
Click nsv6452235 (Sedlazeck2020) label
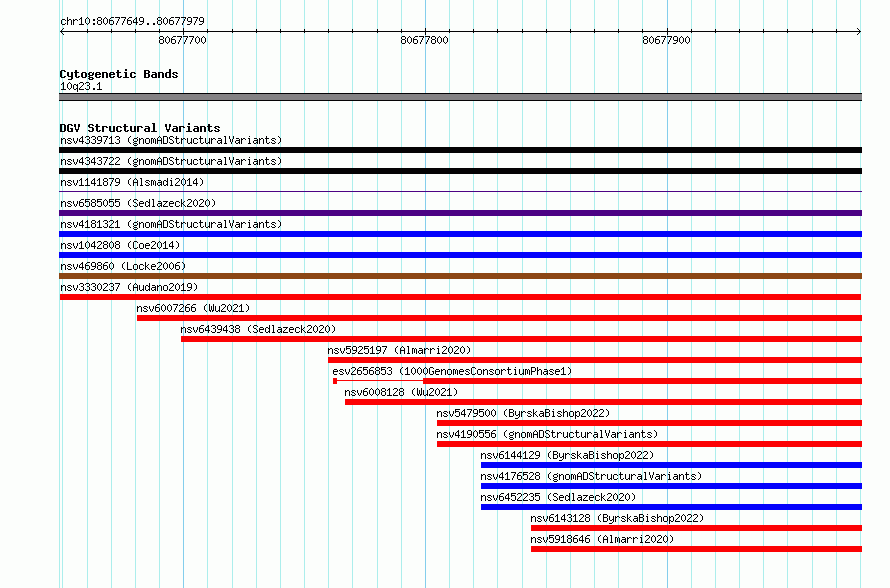(558, 497)
